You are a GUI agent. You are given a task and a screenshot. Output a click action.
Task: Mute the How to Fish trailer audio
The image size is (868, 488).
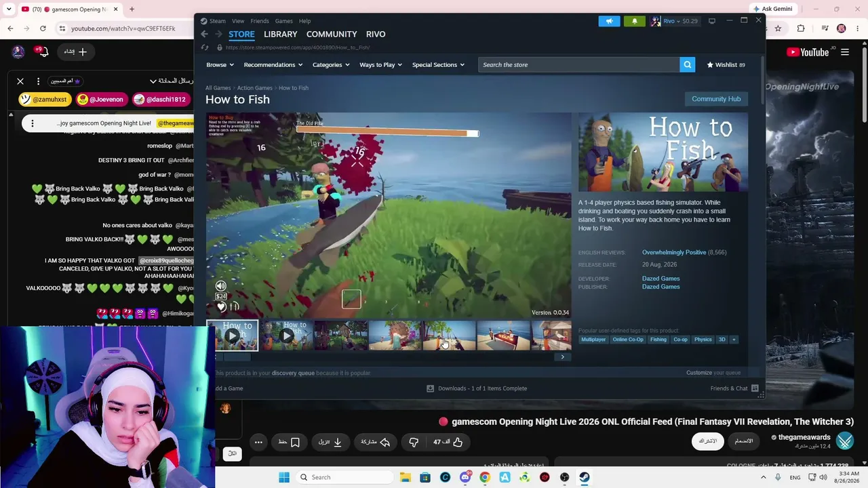tap(221, 286)
